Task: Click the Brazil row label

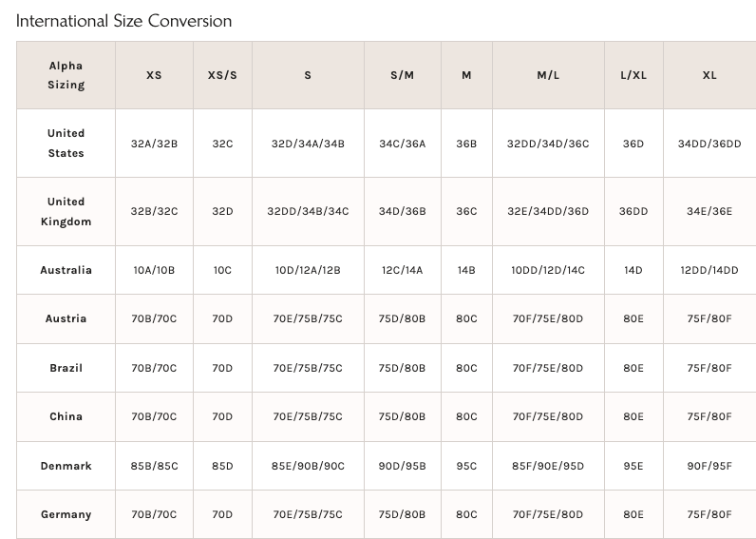Action: (66, 368)
